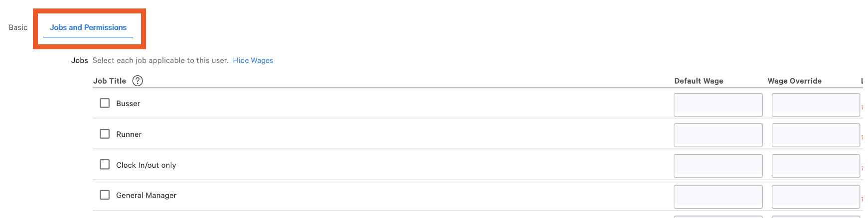868x218 pixels.
Task: Click the Runner Default Wage input
Action: 718,135
